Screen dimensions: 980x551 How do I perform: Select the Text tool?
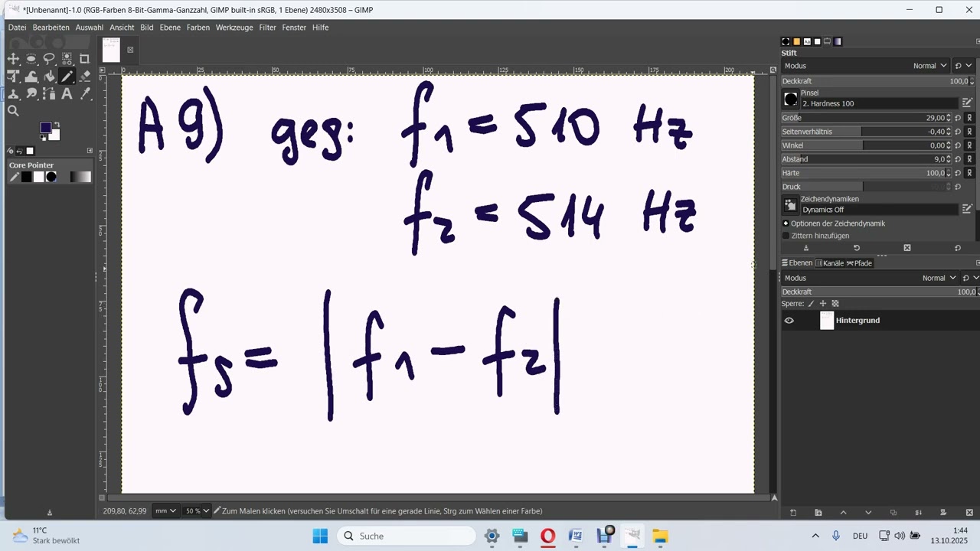(67, 93)
